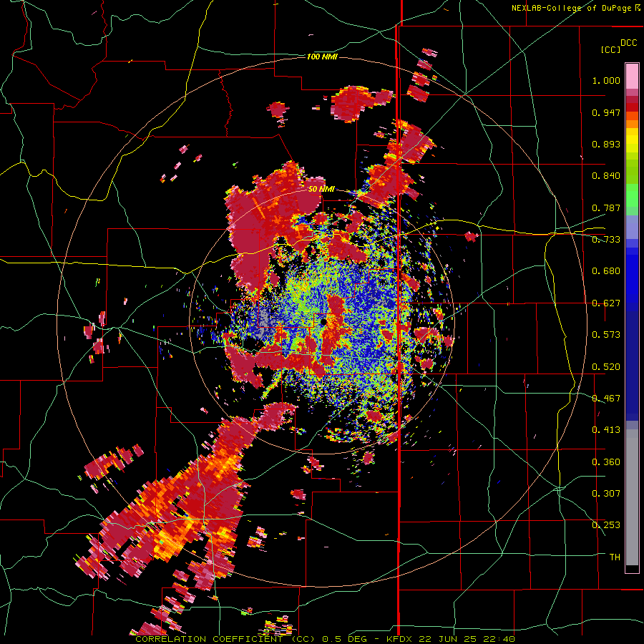644x644 pixels.
Task: Select the 0.520 scale value
Action: (x=606, y=367)
